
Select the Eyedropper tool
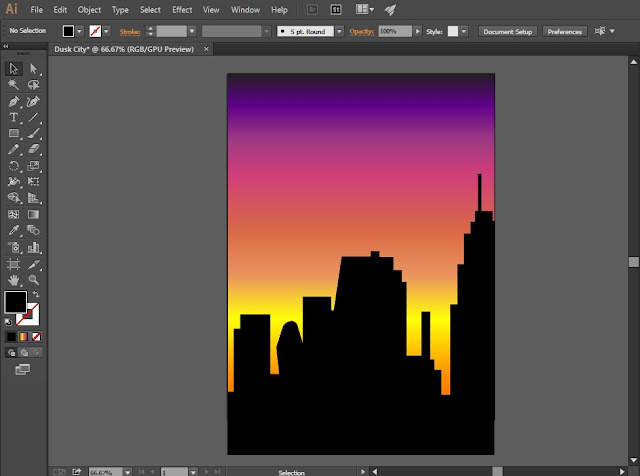click(x=14, y=231)
